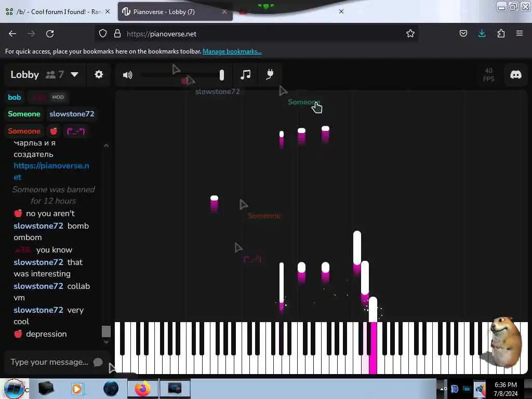
Task: Click the 'depression' chat message
Action: (46, 334)
